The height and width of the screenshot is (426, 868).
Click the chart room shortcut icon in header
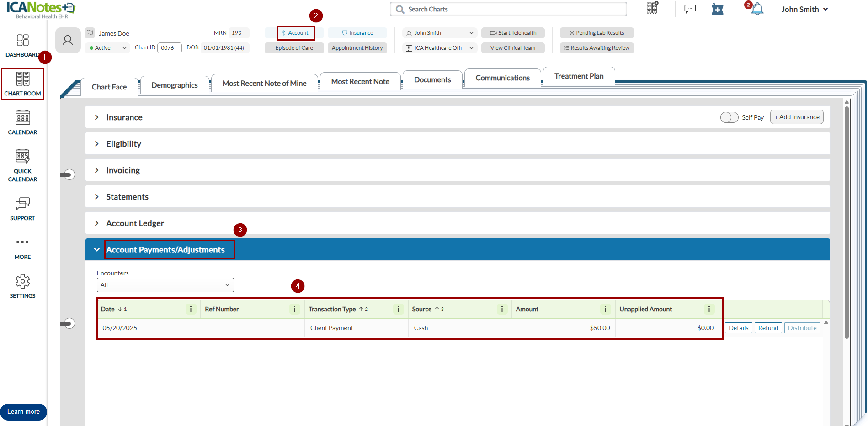[652, 8]
